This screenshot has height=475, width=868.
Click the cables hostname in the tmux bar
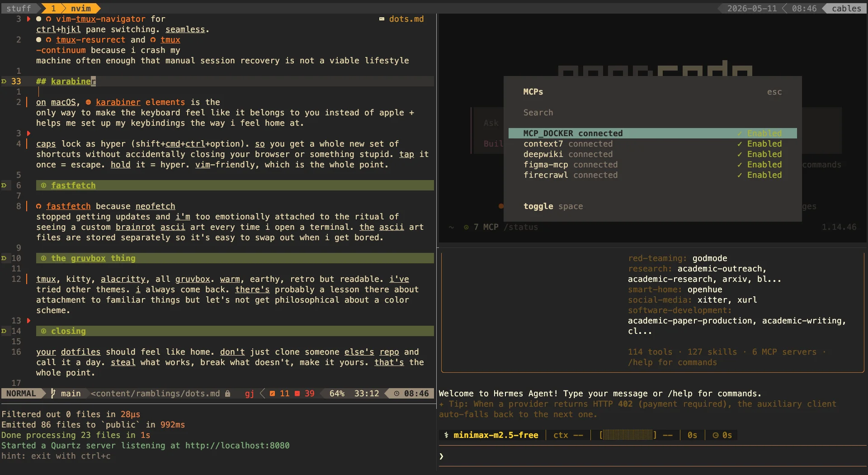click(846, 9)
